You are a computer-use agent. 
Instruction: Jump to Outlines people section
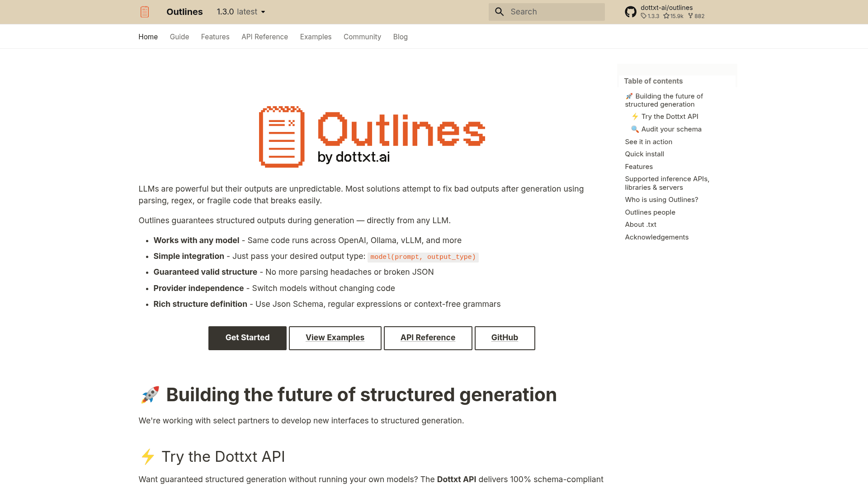click(x=650, y=212)
